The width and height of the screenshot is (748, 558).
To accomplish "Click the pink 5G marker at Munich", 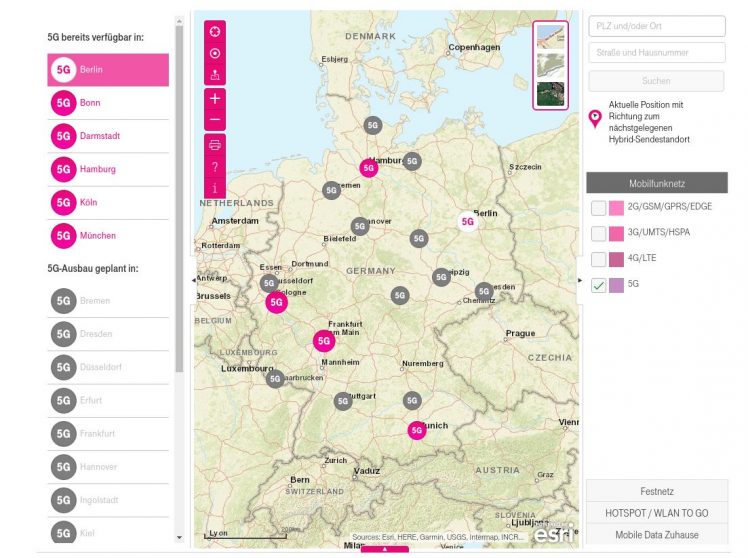I will [x=417, y=430].
